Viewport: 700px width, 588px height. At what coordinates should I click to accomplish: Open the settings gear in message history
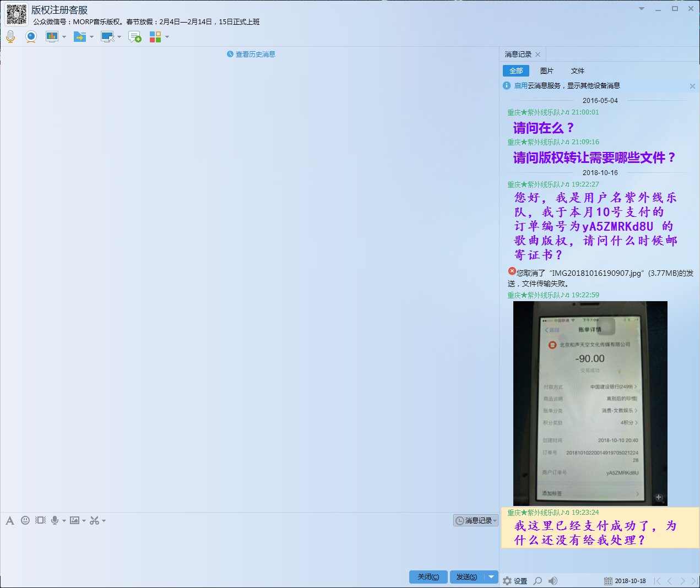coord(507,580)
